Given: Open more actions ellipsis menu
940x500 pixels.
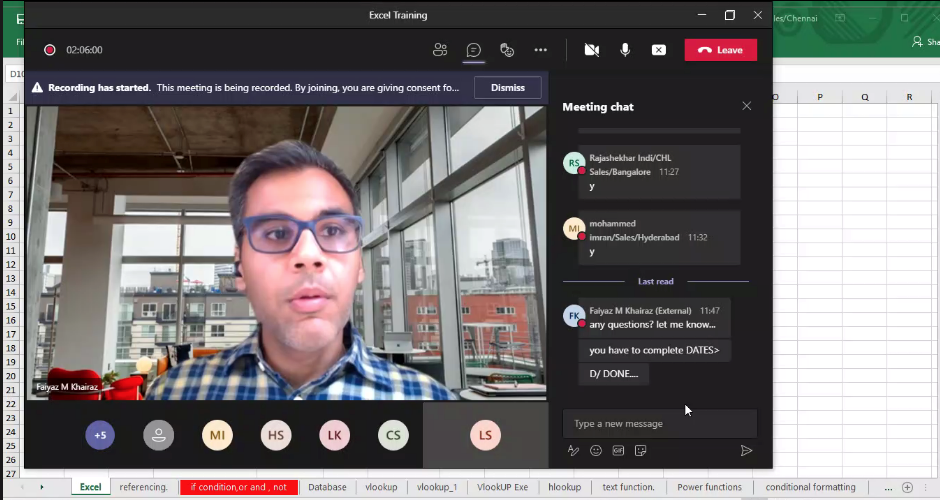Looking at the screenshot, I should click(541, 50).
